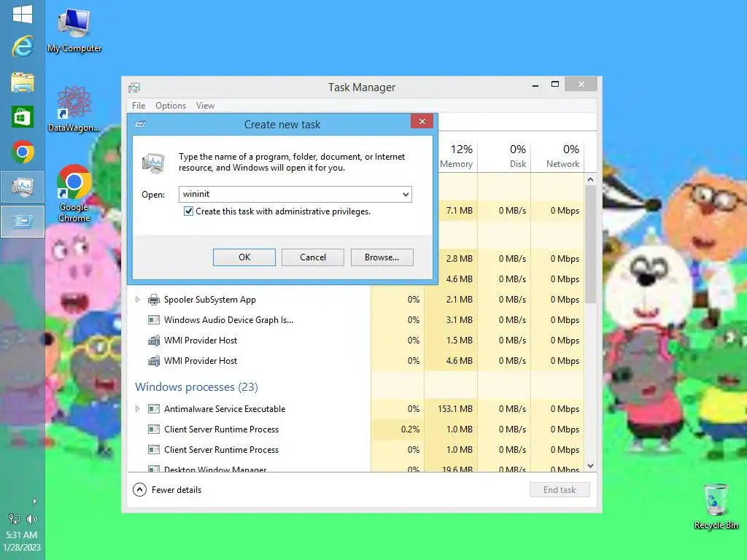Open Google Chrome desktop shortcut

(x=74, y=192)
